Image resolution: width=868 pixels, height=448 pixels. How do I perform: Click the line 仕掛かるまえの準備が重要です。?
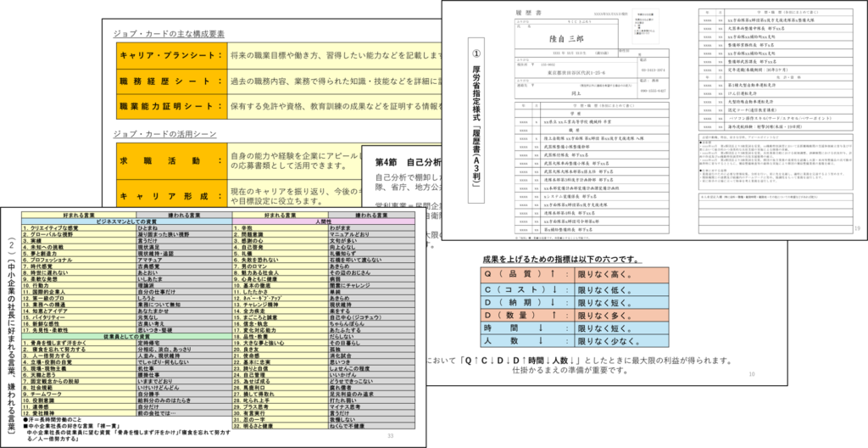coord(570,371)
